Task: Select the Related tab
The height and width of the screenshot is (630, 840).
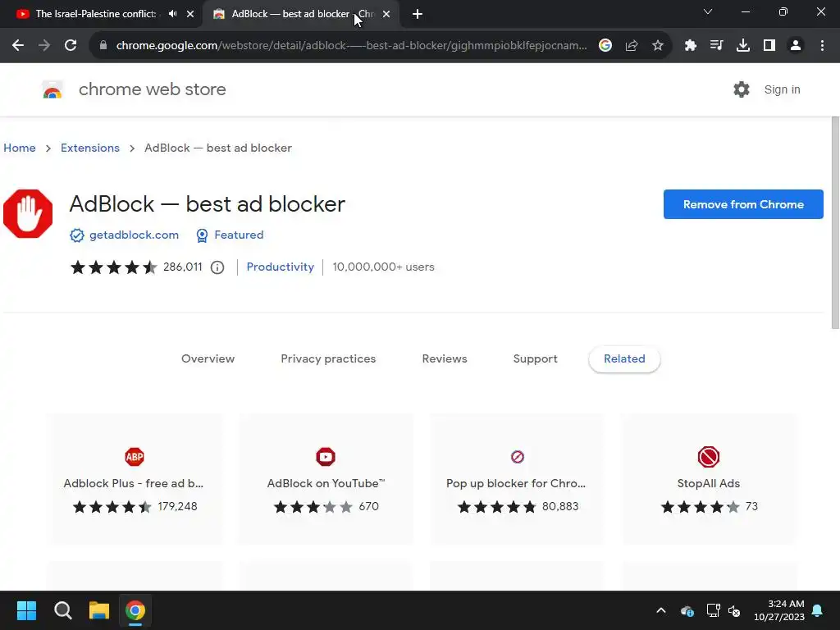Action: click(624, 359)
